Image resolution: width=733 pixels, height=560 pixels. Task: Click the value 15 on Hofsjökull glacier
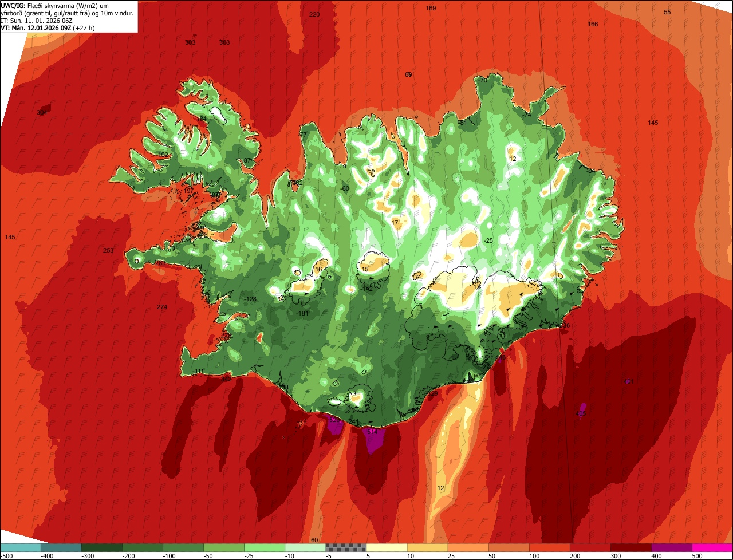tap(365, 269)
